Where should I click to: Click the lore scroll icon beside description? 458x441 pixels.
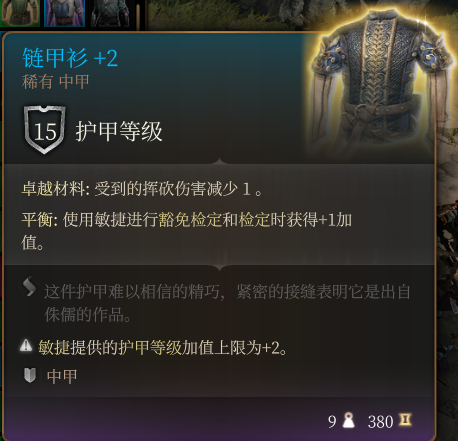pyautogui.click(x=29, y=287)
